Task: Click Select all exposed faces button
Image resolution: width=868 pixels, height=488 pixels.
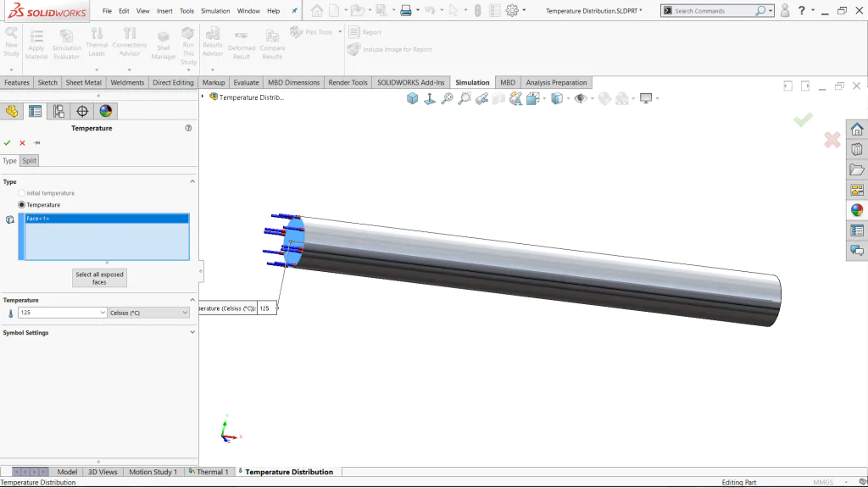Action: click(x=100, y=278)
